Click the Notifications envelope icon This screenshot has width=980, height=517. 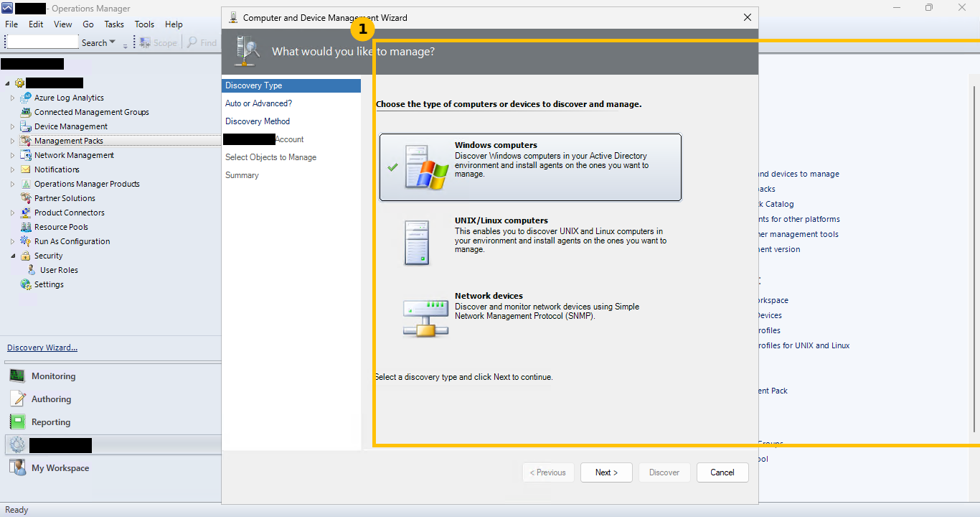[26, 169]
